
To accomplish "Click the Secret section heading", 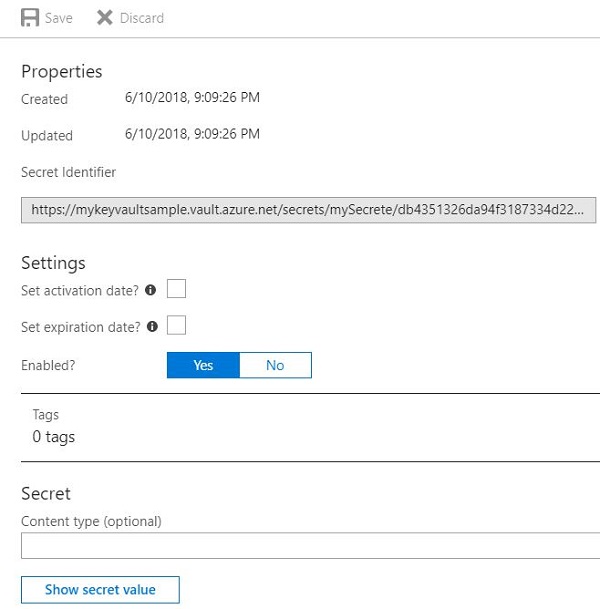I will point(46,493).
